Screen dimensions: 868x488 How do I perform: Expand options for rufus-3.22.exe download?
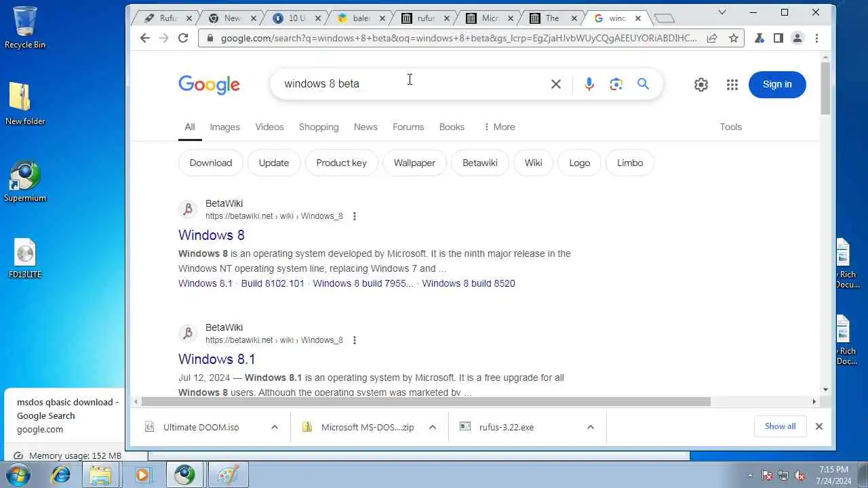click(x=590, y=427)
